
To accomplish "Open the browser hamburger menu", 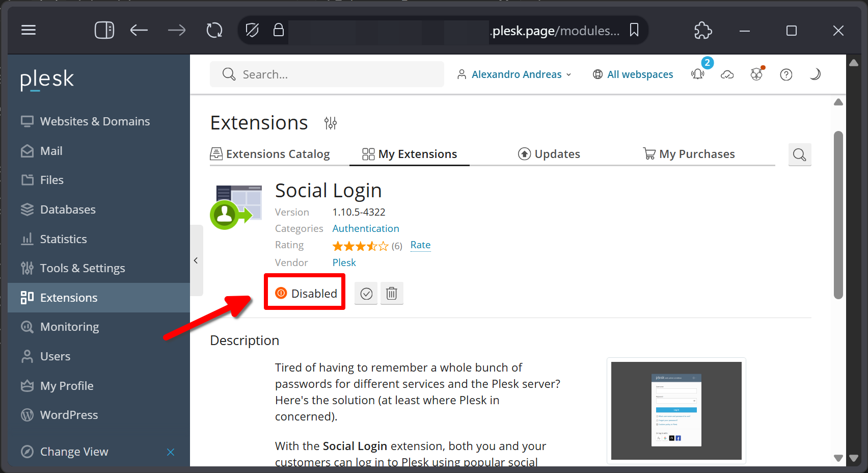I will pos(29,30).
